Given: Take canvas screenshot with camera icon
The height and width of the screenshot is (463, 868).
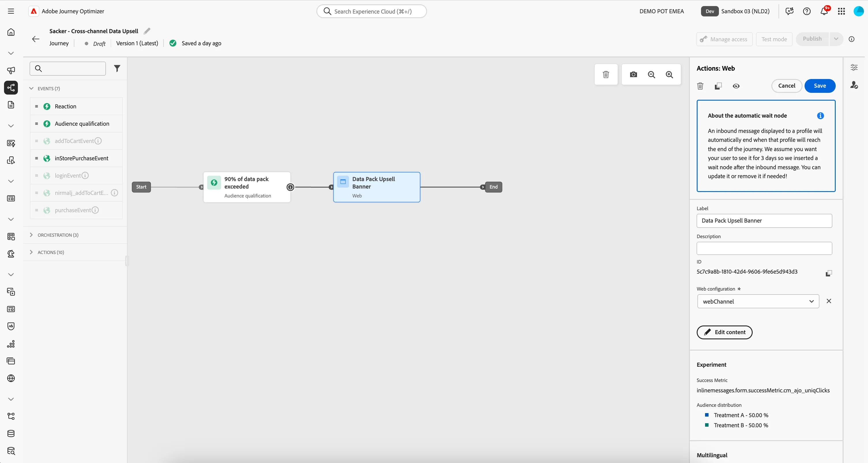Looking at the screenshot, I should click(x=634, y=74).
